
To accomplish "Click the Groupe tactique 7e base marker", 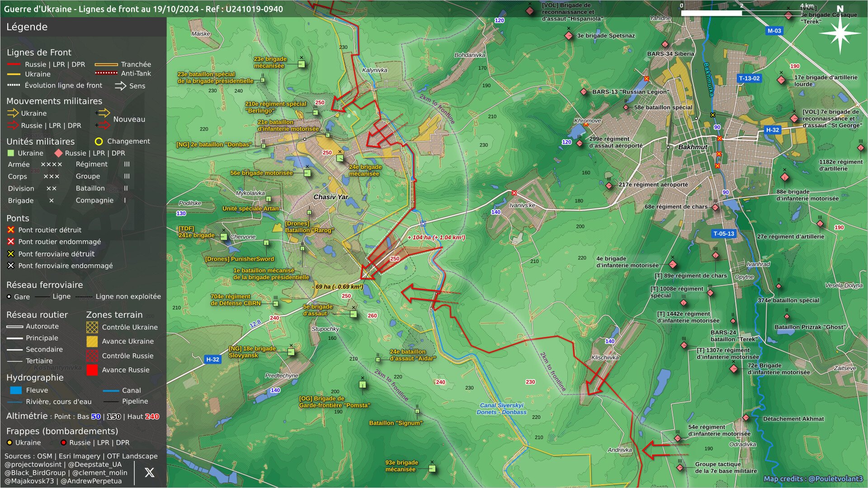I will tap(680, 468).
